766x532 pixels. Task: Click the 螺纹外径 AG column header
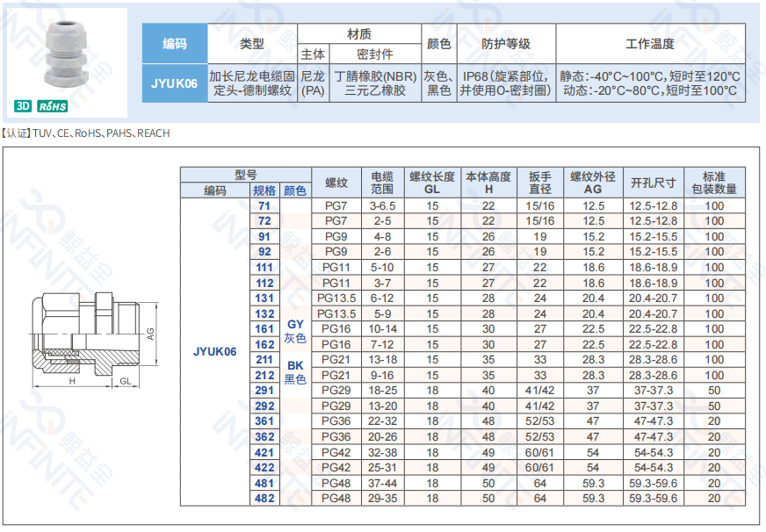[x=593, y=183]
